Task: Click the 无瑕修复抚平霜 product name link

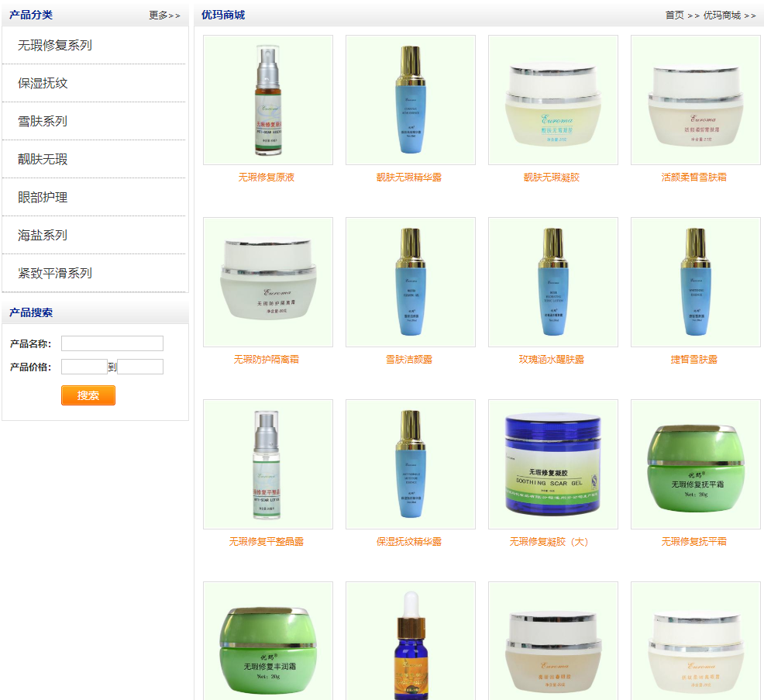Action: [694, 542]
